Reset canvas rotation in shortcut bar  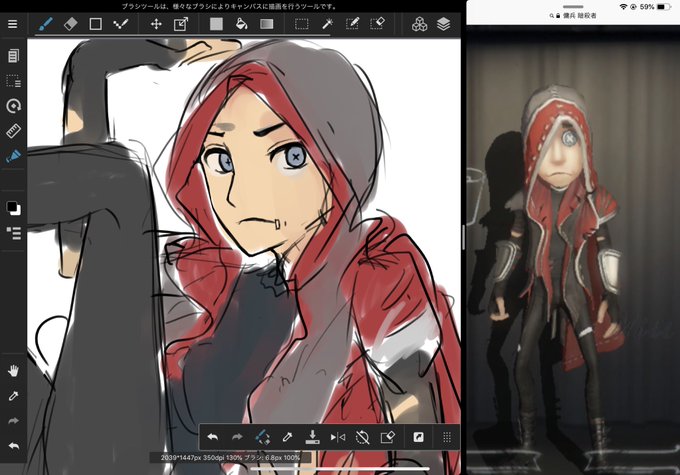[x=362, y=437]
